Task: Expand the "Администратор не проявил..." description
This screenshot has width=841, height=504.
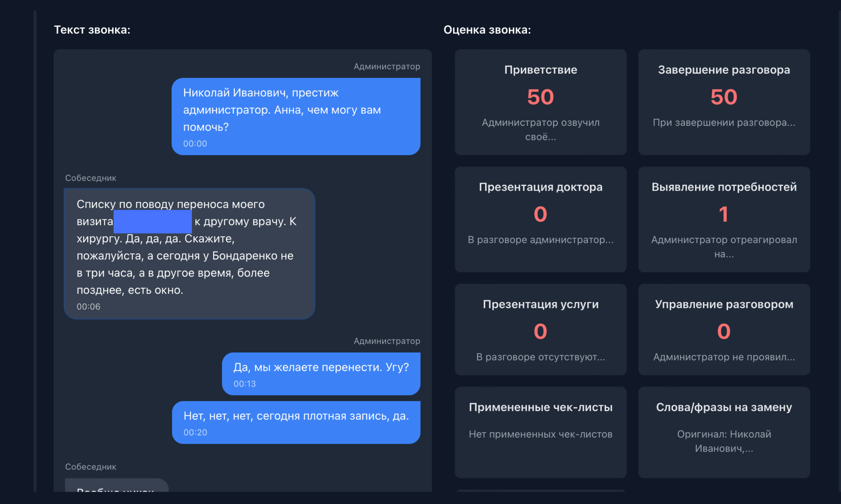Action: 724,357
